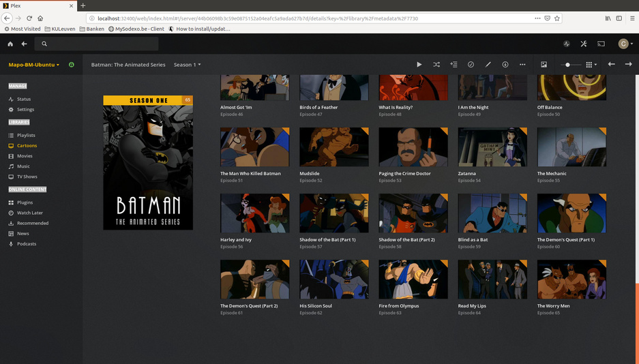This screenshot has height=364, width=639.
Task: Click the artwork image toolbar icon
Action: click(544, 65)
